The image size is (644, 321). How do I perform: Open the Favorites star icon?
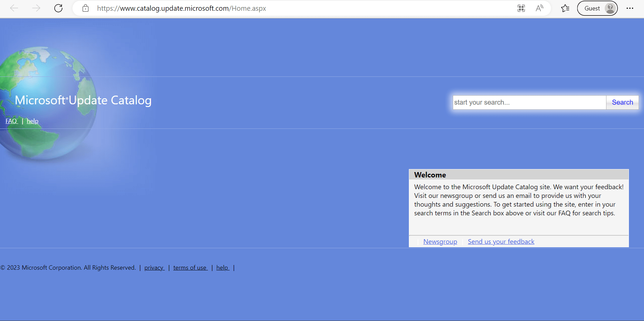(565, 8)
